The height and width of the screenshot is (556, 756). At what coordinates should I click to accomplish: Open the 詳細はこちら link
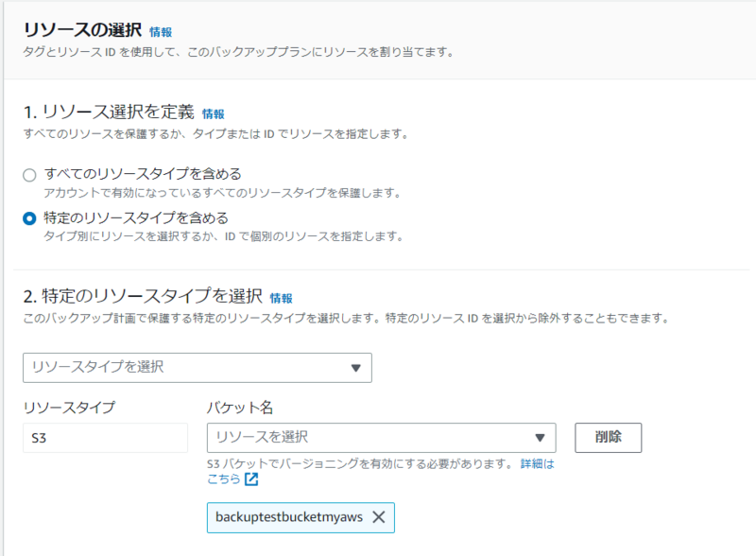(537, 464)
